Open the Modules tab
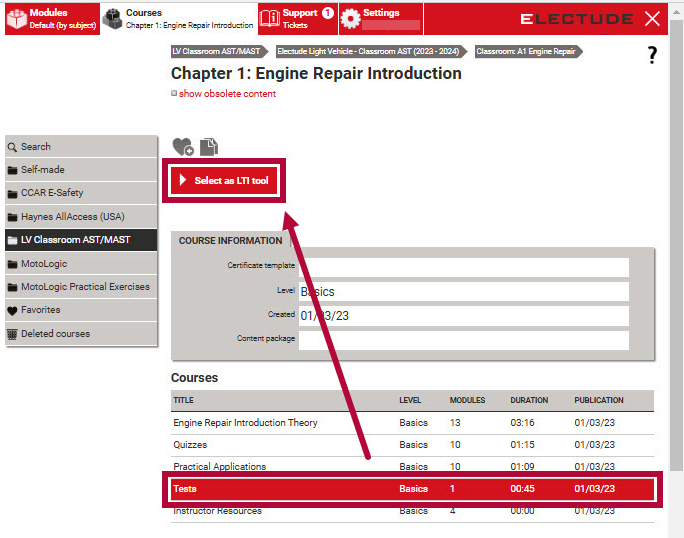This screenshot has width=684, height=538. [52, 19]
